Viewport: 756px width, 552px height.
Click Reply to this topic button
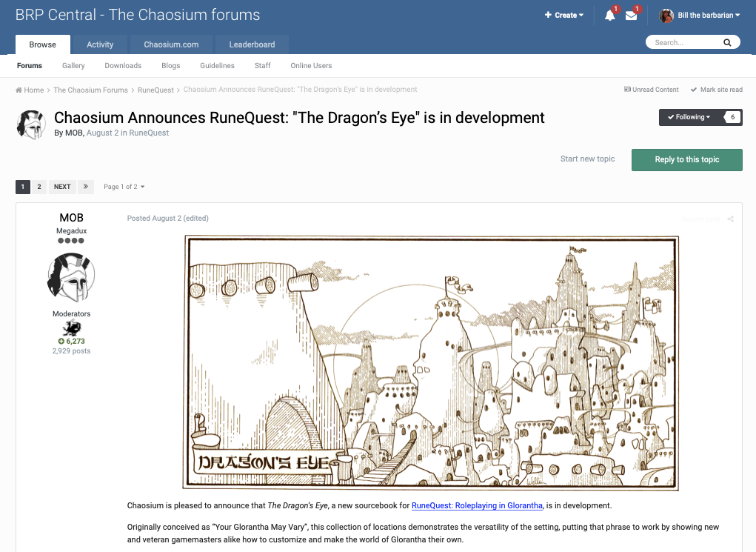pyautogui.click(x=686, y=160)
